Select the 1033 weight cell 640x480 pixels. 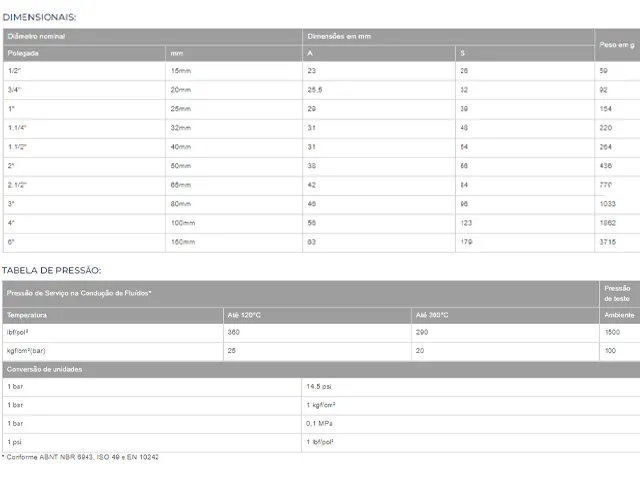coord(617,204)
